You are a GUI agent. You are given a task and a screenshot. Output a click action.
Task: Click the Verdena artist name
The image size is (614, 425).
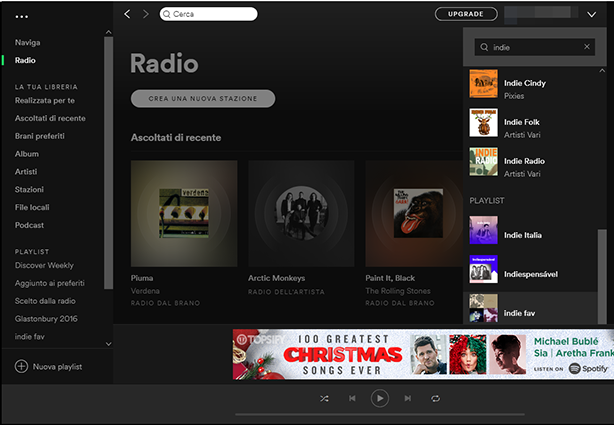[x=145, y=291]
